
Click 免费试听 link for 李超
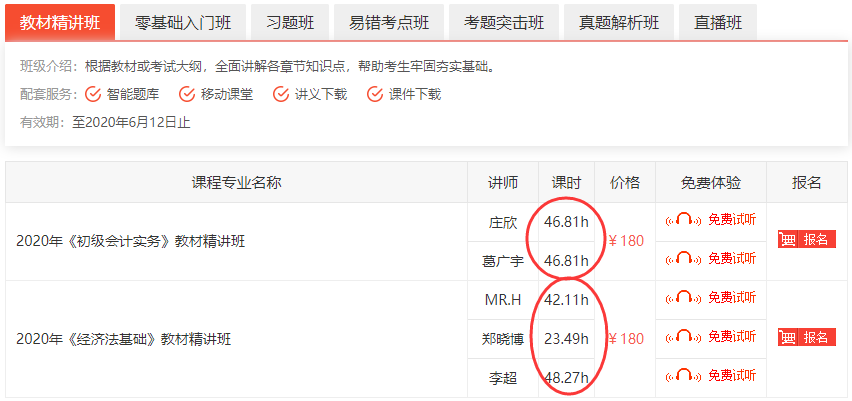(731, 377)
